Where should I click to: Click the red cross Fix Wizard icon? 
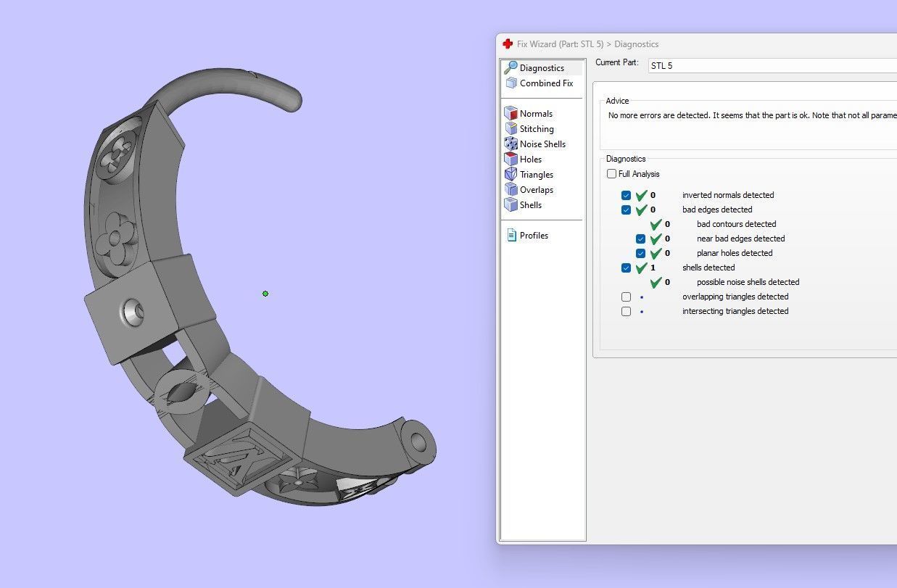[508, 44]
